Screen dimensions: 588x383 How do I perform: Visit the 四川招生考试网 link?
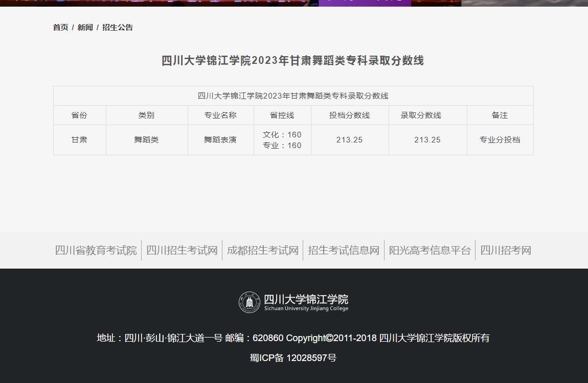coord(182,250)
